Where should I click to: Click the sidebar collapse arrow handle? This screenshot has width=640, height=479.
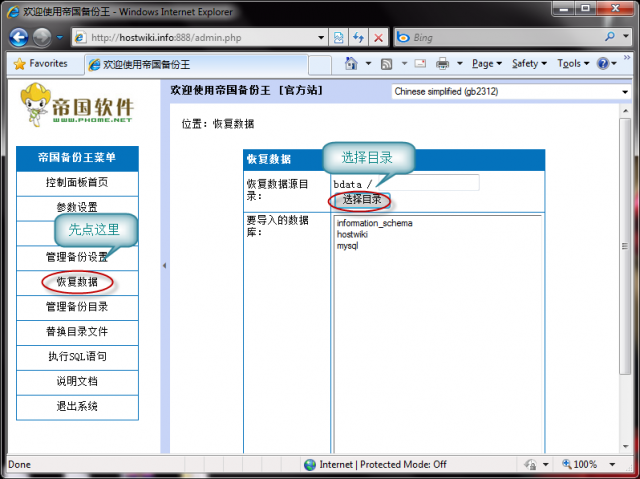(164, 266)
